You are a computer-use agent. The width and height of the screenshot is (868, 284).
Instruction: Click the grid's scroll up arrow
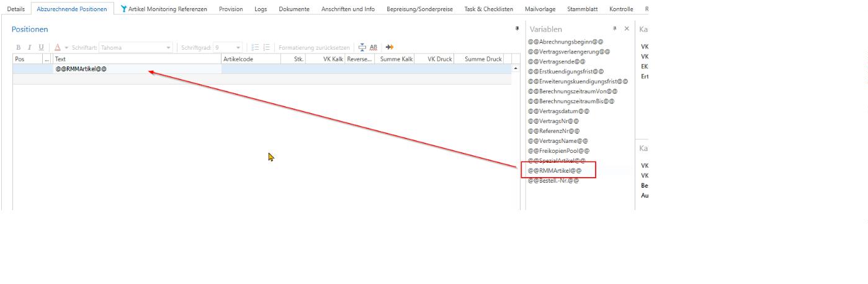click(x=515, y=68)
